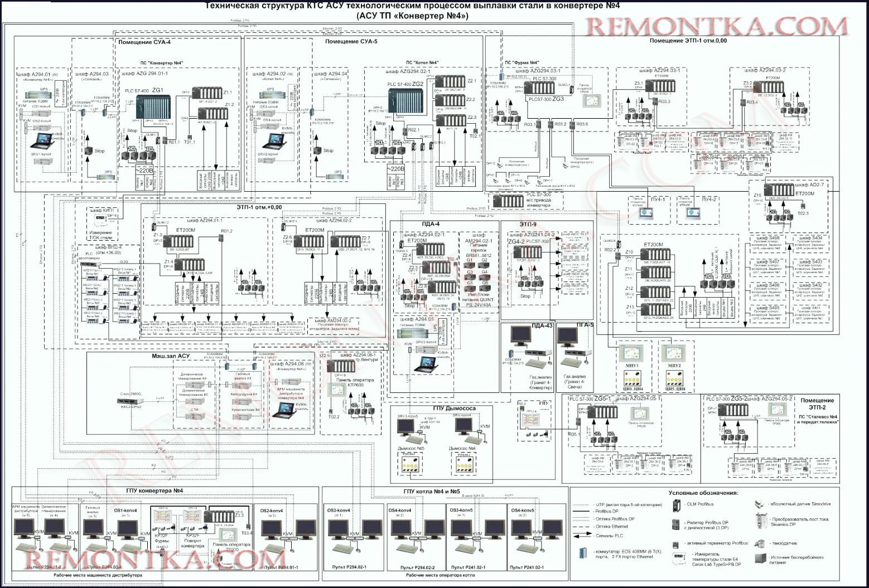
Task: Select the Profibus repeater legend icon
Action: coord(677,524)
